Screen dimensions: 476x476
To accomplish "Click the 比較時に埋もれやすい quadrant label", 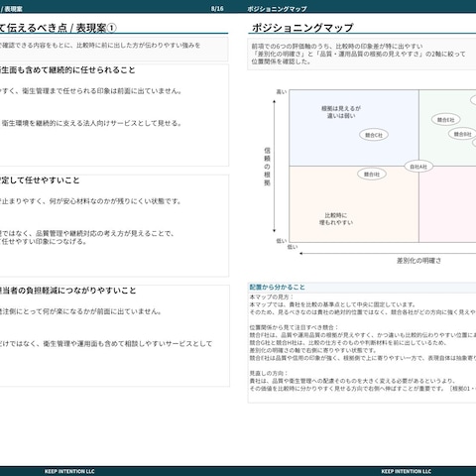I will click(x=336, y=219).
